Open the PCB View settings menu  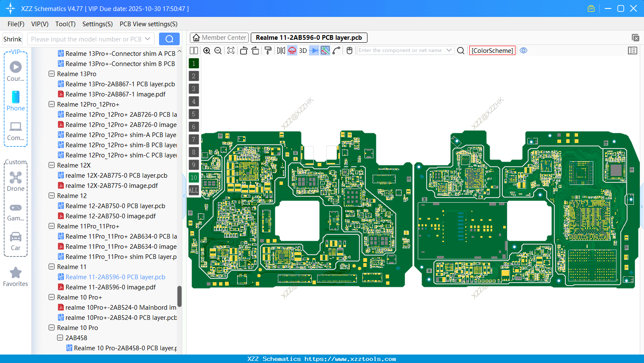coord(148,24)
